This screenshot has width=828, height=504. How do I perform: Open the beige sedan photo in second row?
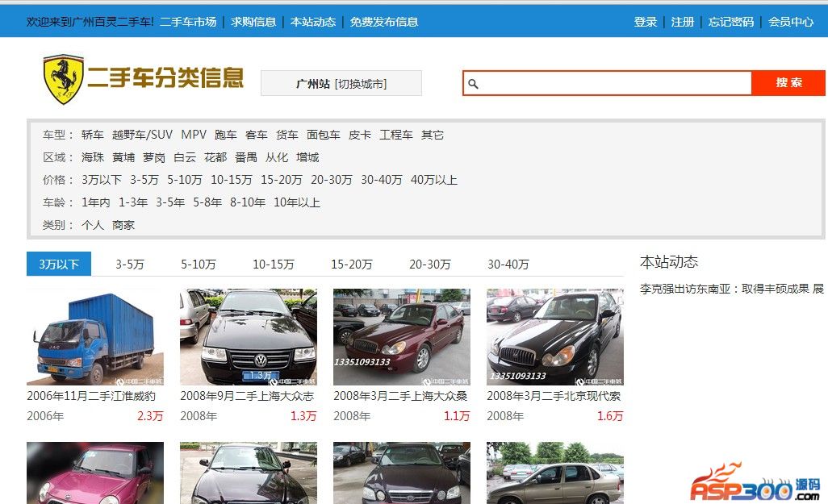[x=555, y=473]
